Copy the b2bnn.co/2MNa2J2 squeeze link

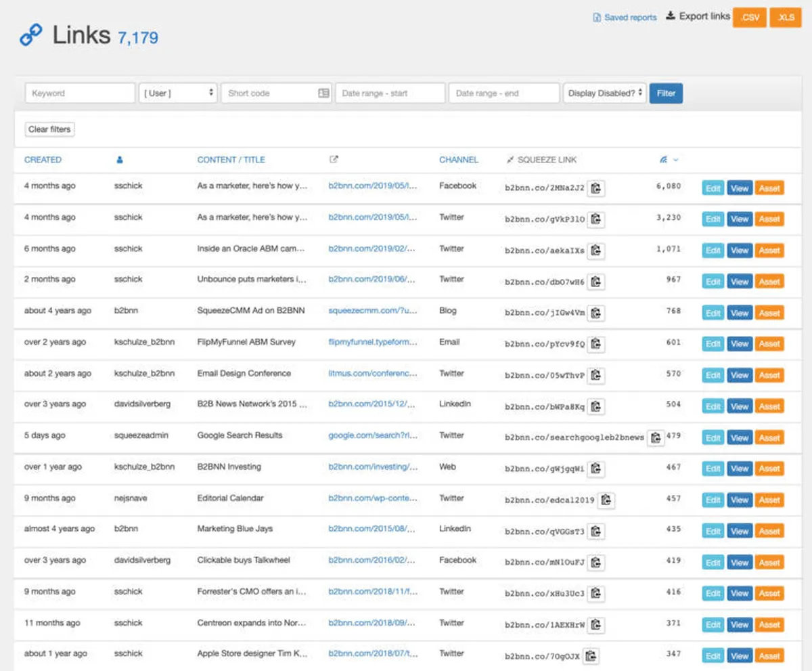(x=595, y=188)
